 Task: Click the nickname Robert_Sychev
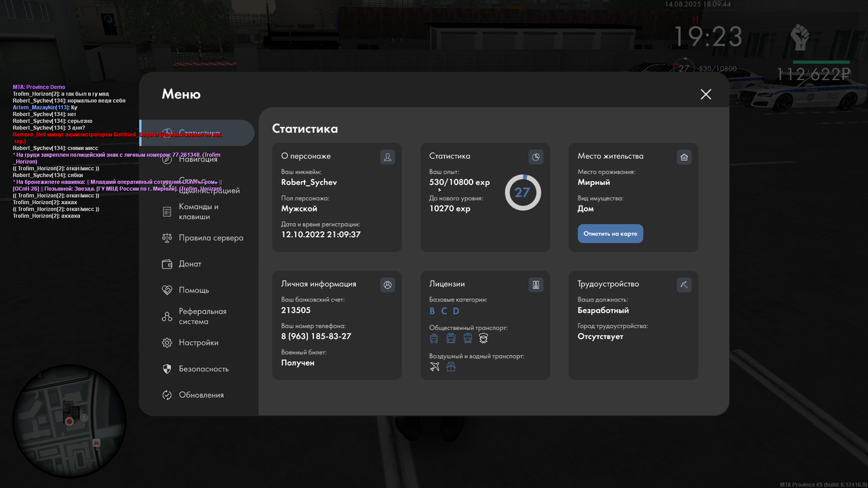[x=309, y=182]
